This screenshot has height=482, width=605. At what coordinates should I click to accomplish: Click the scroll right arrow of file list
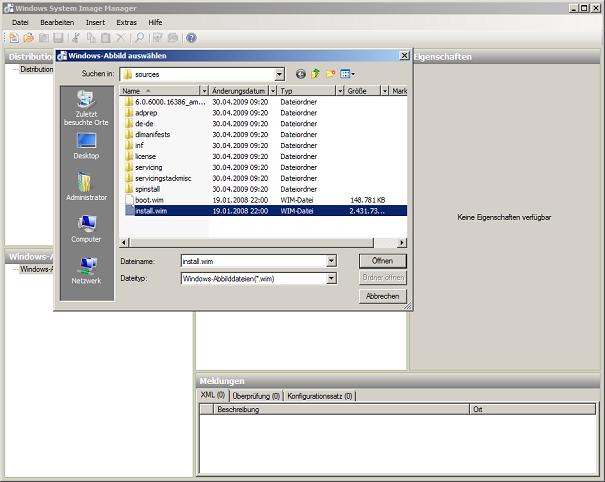402,242
